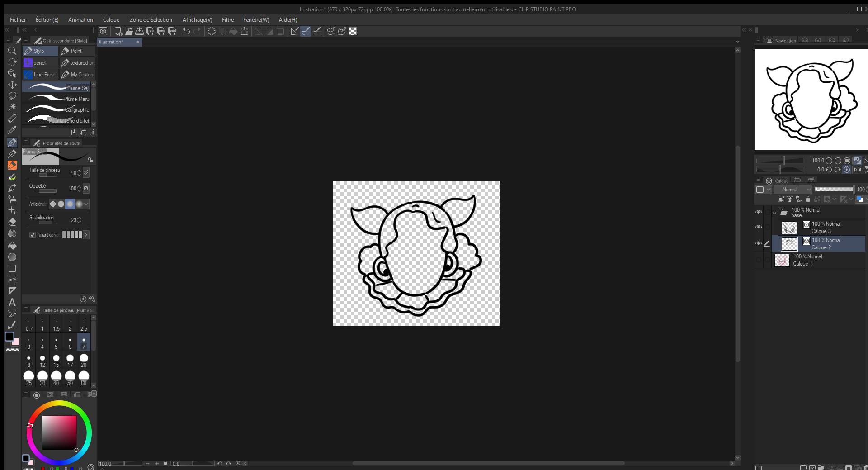868x470 pixels.
Task: Open palette color dropdown in layer panel
Action: pyautogui.click(x=763, y=190)
